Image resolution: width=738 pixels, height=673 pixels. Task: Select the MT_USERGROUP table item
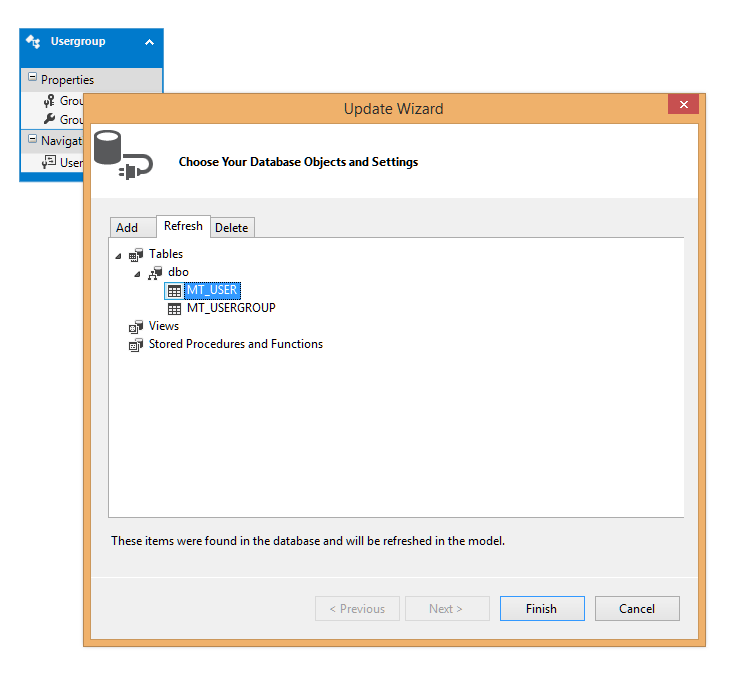pos(230,308)
